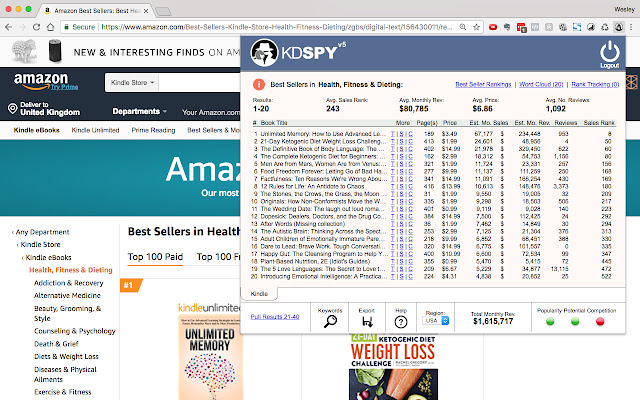Open the KDSPY extension icon in toolbar

[619, 27]
